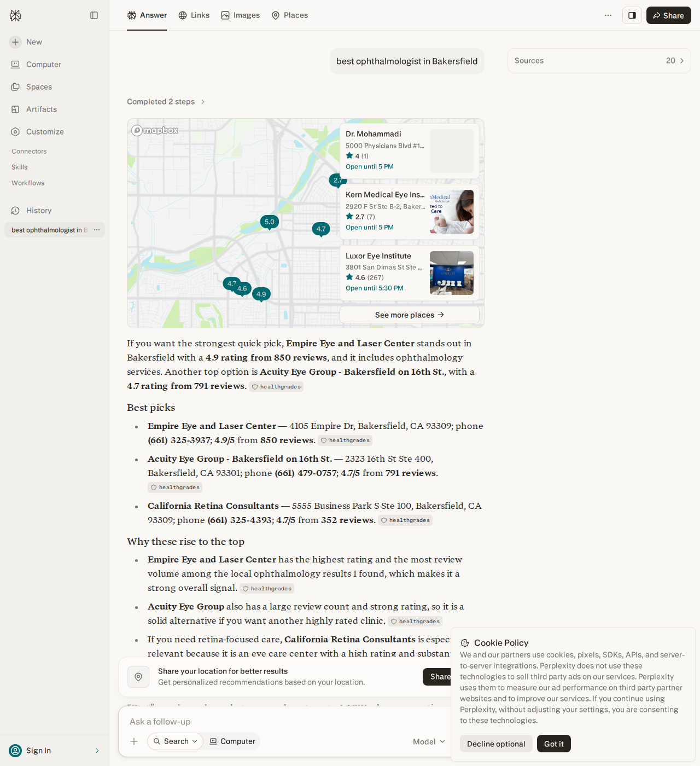Select the 5.0 rating map marker
The width and height of the screenshot is (700, 766).
coord(270,222)
